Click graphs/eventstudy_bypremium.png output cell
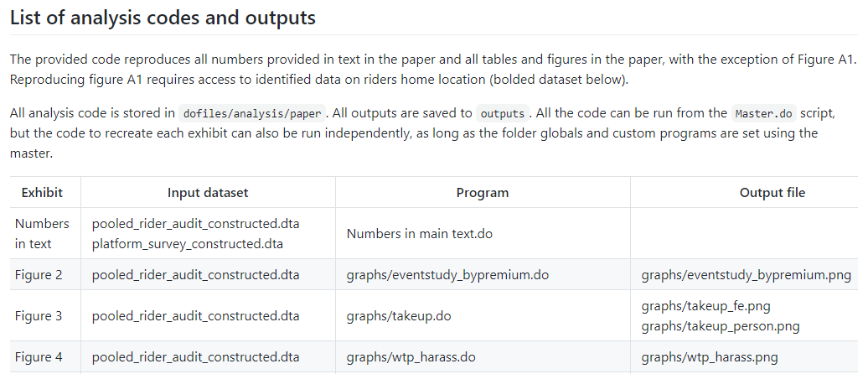Image resolution: width=868 pixels, height=374 pixels. (x=747, y=274)
